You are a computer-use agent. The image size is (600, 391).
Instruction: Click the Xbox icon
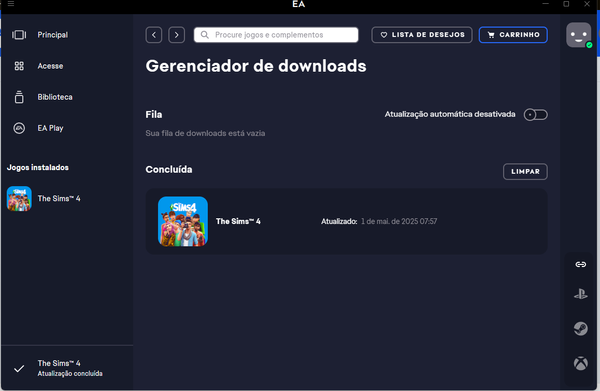580,363
